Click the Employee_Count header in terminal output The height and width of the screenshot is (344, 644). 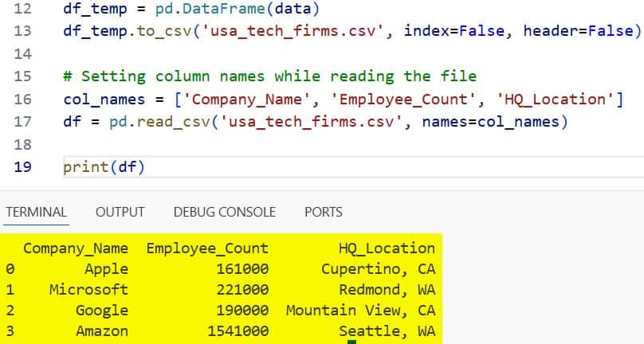207,248
